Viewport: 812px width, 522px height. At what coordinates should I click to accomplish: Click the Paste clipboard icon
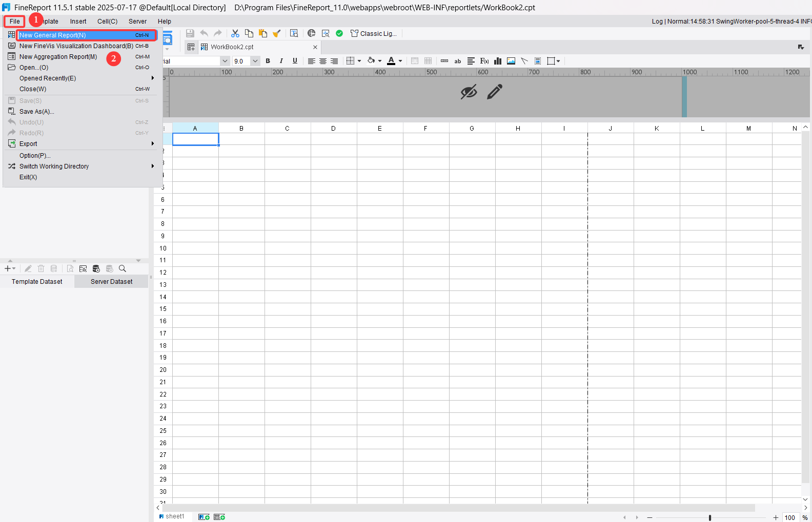click(263, 33)
